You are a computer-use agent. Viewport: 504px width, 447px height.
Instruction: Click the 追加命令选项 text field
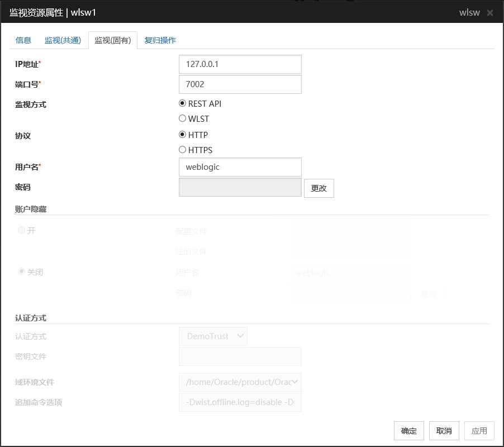[x=240, y=402]
